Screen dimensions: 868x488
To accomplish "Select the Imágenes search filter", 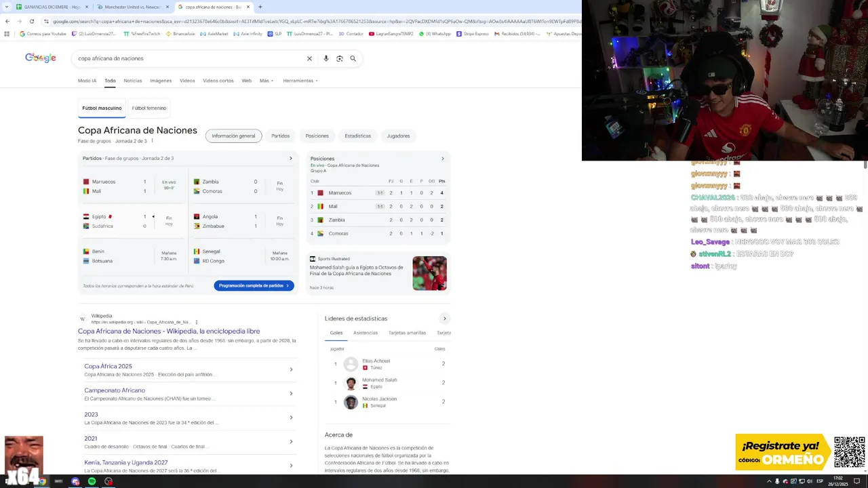I will click(161, 81).
